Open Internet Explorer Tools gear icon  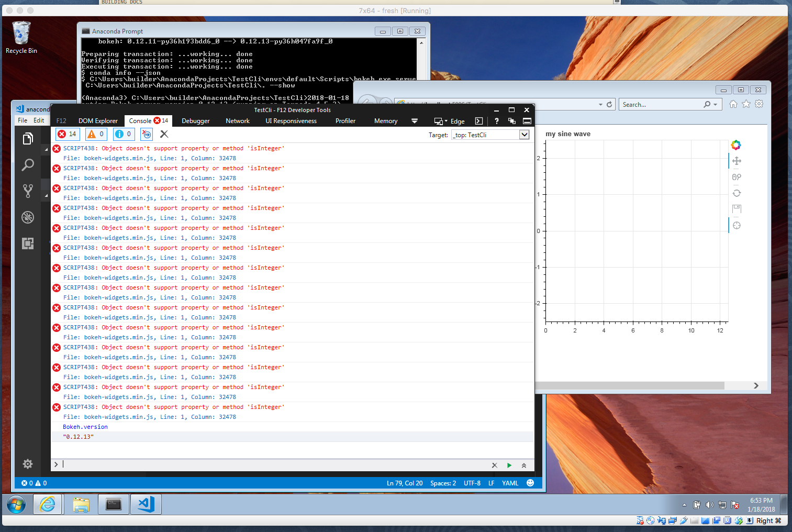759,104
